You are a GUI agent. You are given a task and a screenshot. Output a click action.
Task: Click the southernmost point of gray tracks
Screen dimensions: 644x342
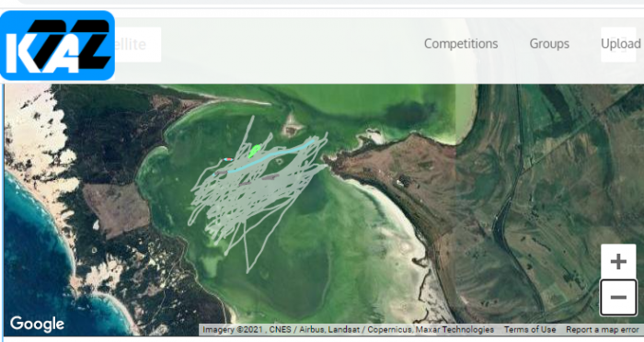pos(247,271)
